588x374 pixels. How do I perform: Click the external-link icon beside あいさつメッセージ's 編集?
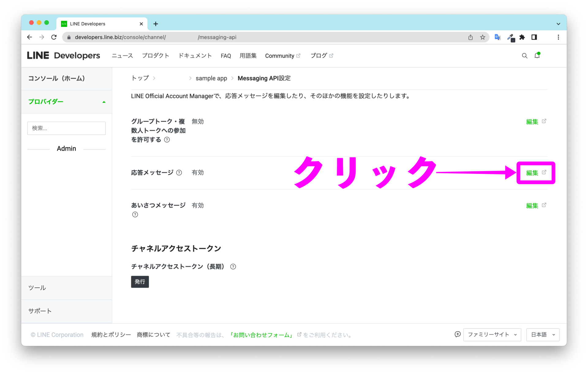[x=544, y=205]
